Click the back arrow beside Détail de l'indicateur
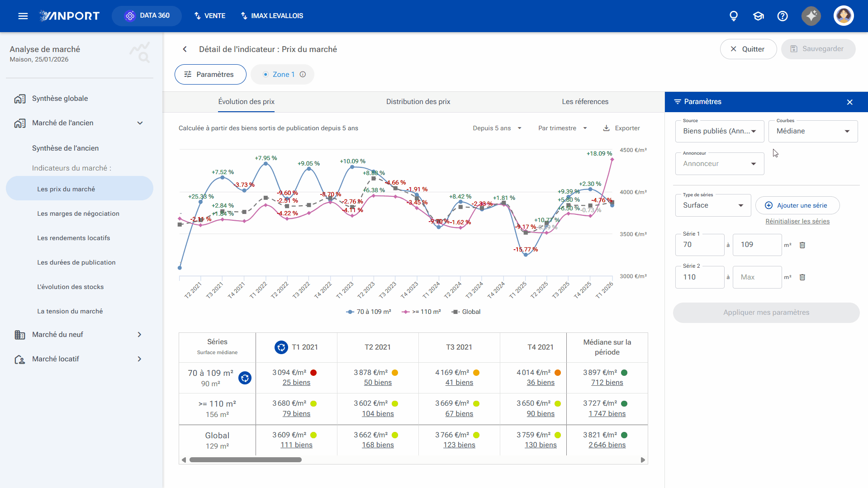868x488 pixels. pos(185,49)
